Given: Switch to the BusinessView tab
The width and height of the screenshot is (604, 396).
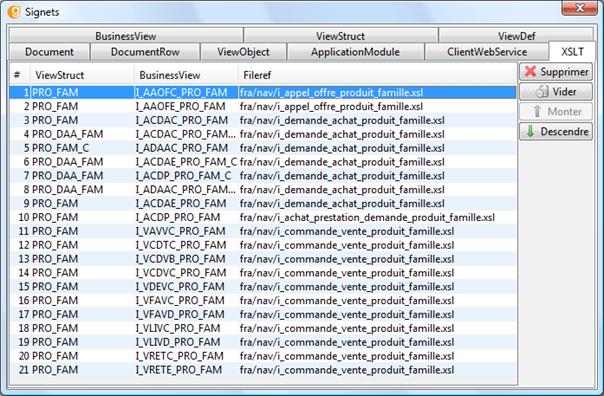Looking at the screenshot, I should pyautogui.click(x=126, y=36).
